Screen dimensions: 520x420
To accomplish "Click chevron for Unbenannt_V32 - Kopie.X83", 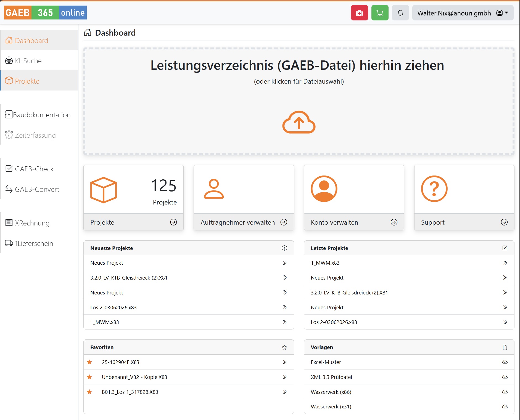I will (284, 377).
